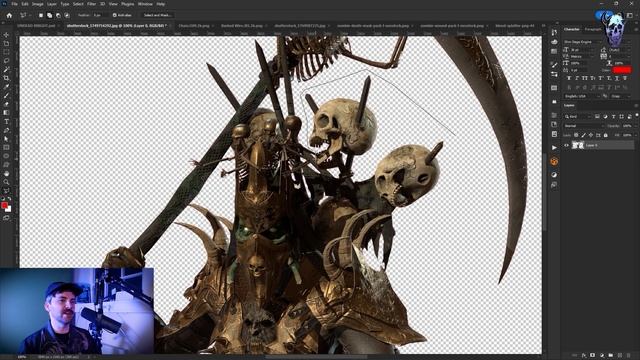Click the white background color swatch
Screen dimensions: 640x360
tap(9, 210)
